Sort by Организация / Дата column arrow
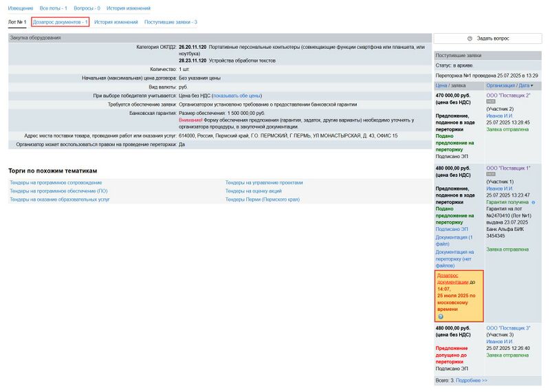Image resolution: width=550 pixels, height=392 pixels. click(531, 85)
